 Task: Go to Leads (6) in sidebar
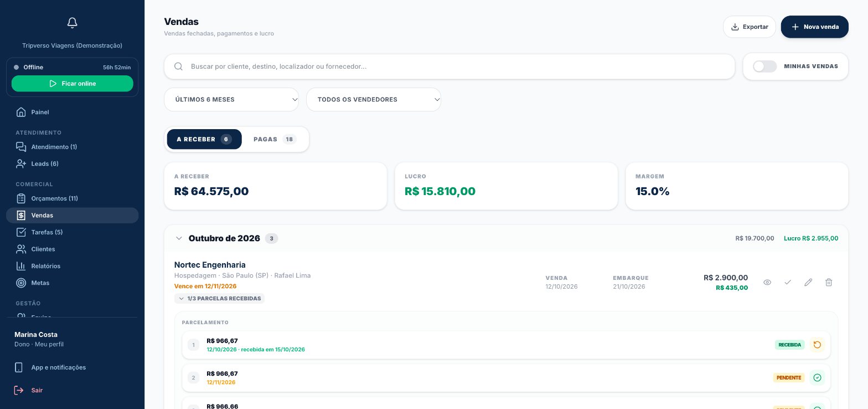click(x=72, y=163)
